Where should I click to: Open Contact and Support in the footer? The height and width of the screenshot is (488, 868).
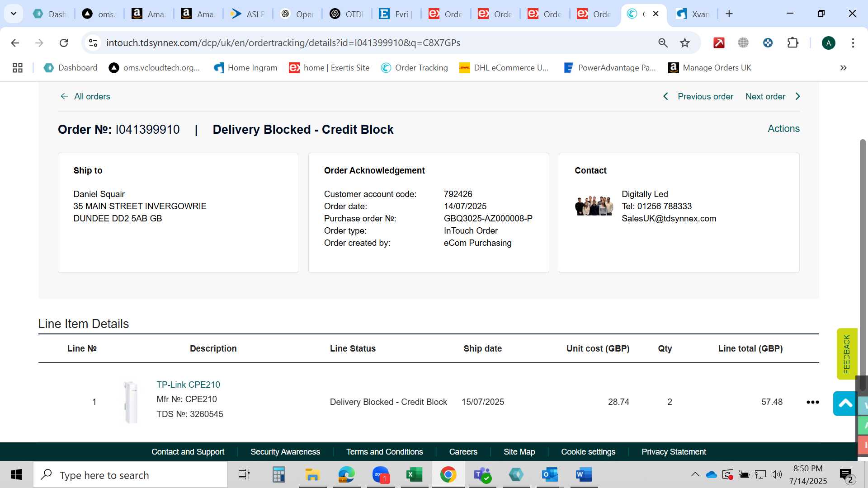click(188, 452)
